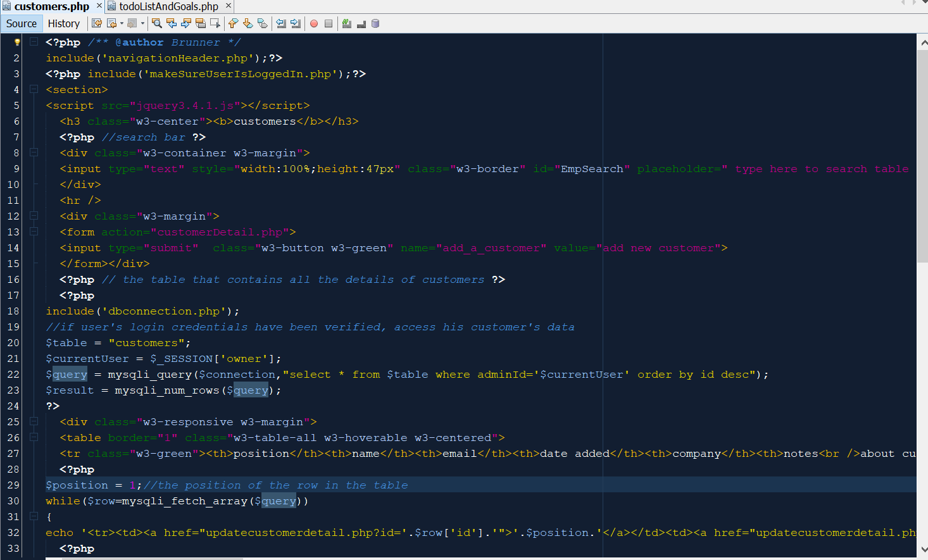Click the cylinder database toolbar icon
This screenshot has height=560, width=928.
pyautogui.click(x=375, y=23)
